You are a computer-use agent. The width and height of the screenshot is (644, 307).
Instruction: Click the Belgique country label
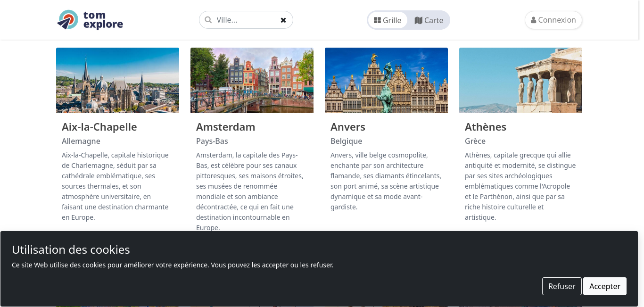(347, 141)
